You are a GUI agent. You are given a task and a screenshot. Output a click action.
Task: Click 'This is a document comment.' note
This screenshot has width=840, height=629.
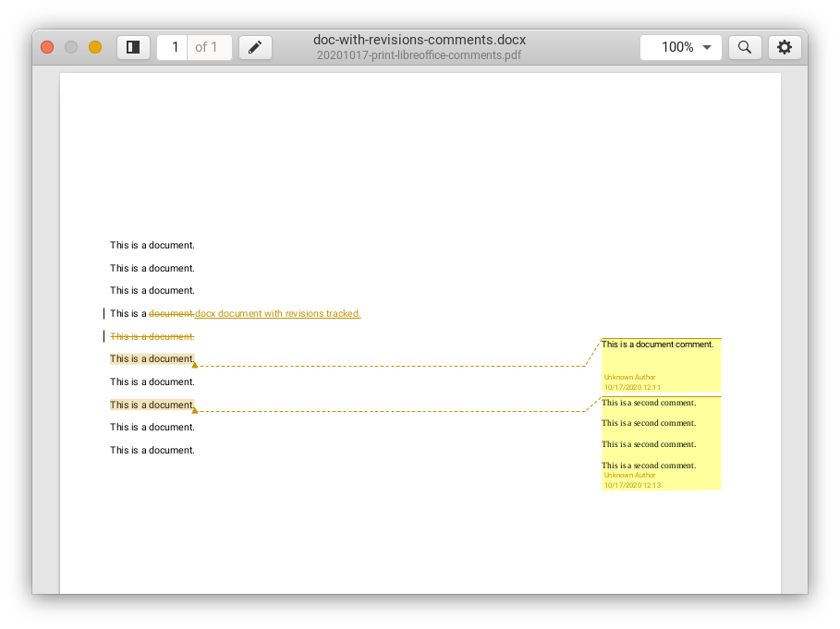click(x=657, y=345)
